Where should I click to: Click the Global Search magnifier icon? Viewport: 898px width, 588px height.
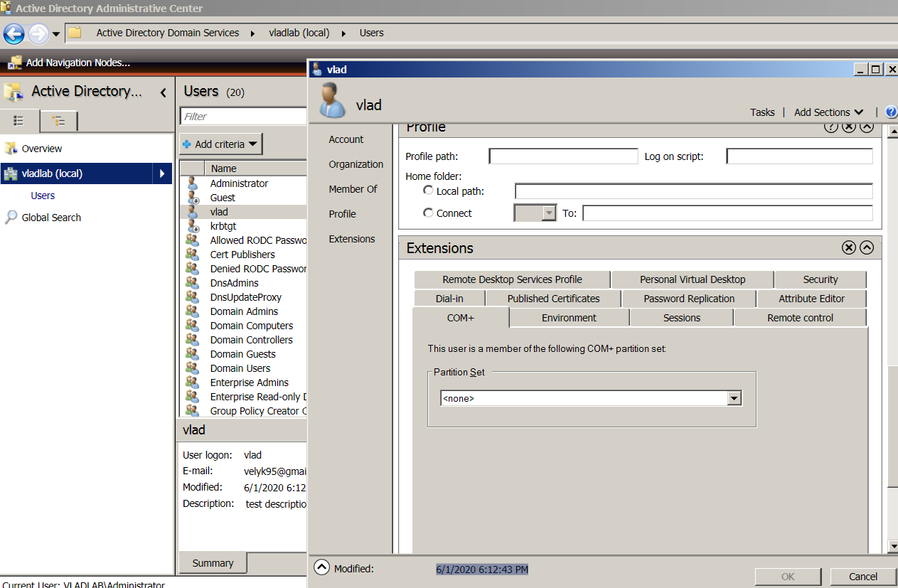point(11,218)
